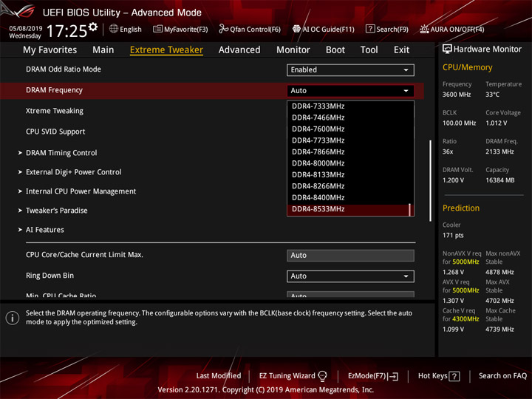Click the 16384 MB capacity value
The image size is (532, 399).
tap(499, 180)
